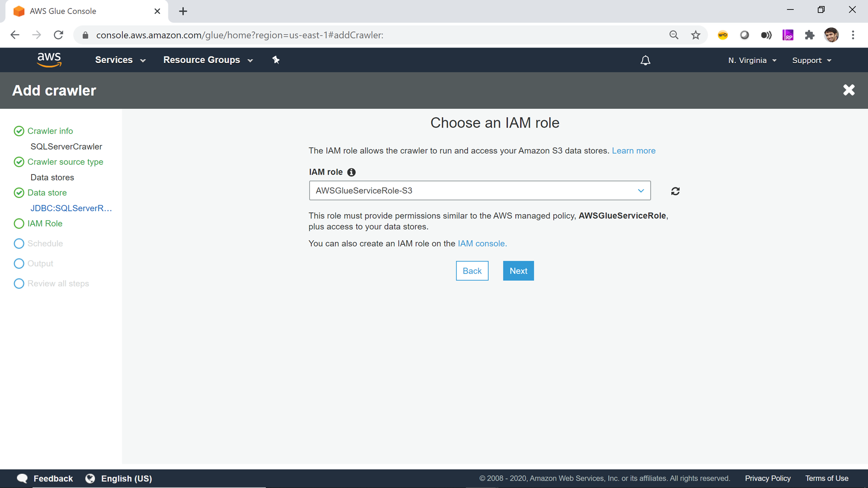The image size is (868, 488).
Task: Click the IAM role info icon
Action: (x=352, y=172)
